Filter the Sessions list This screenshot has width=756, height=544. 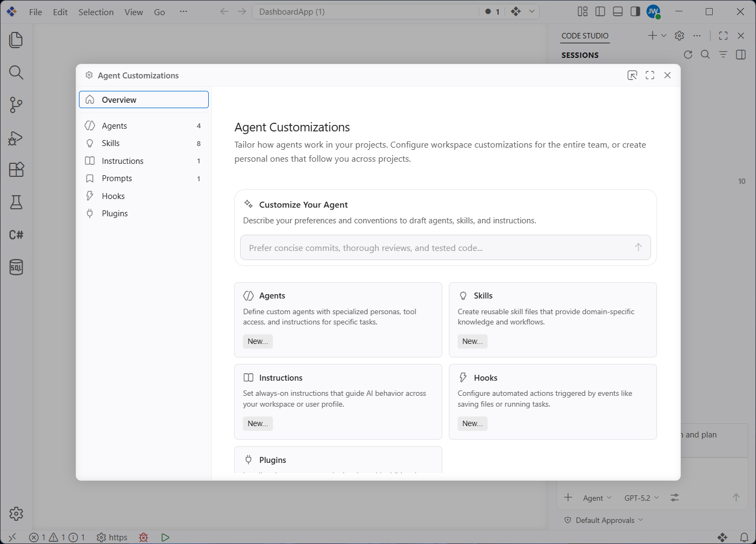[723, 55]
